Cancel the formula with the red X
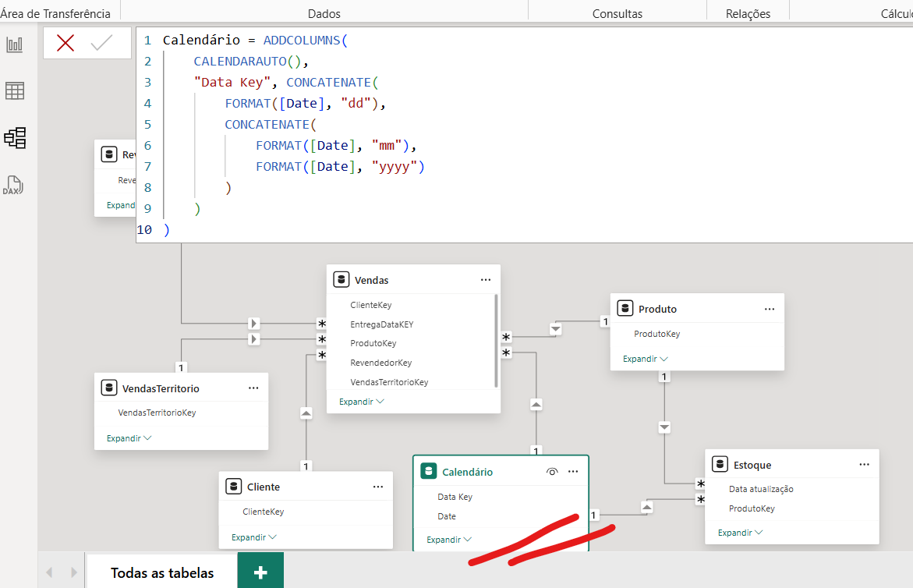The height and width of the screenshot is (588, 913). [x=65, y=44]
